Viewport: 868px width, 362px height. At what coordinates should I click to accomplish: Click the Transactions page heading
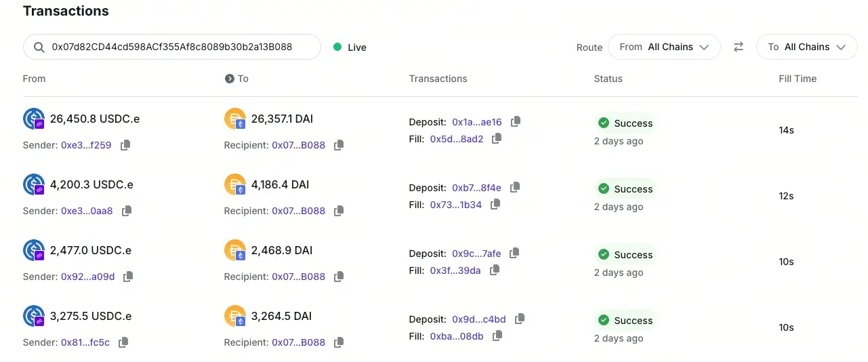pyautogui.click(x=66, y=11)
